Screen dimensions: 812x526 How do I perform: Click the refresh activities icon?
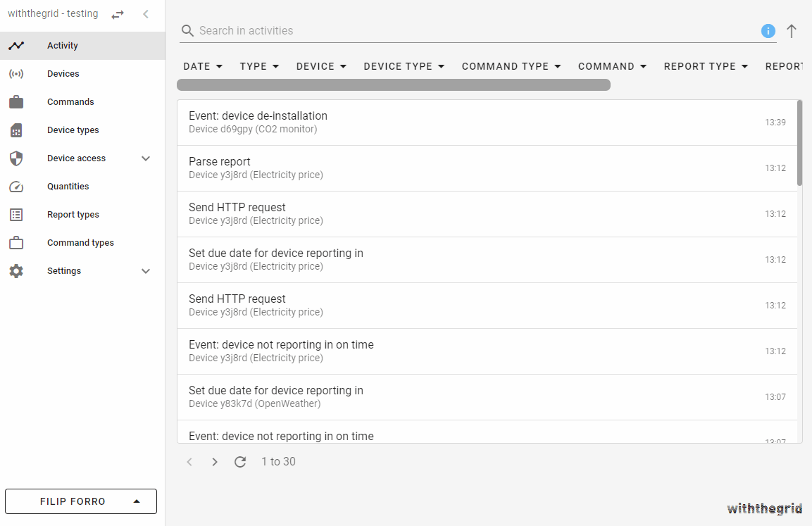(240, 462)
